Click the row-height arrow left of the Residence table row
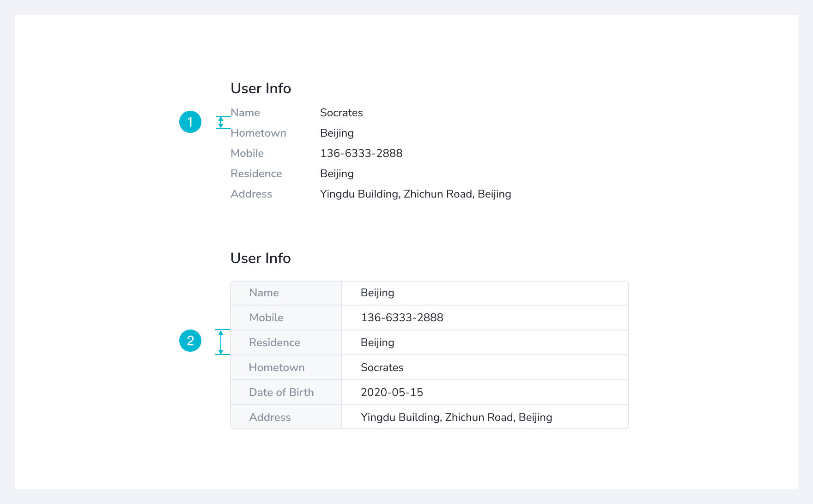This screenshot has width=813, height=504. [x=221, y=342]
